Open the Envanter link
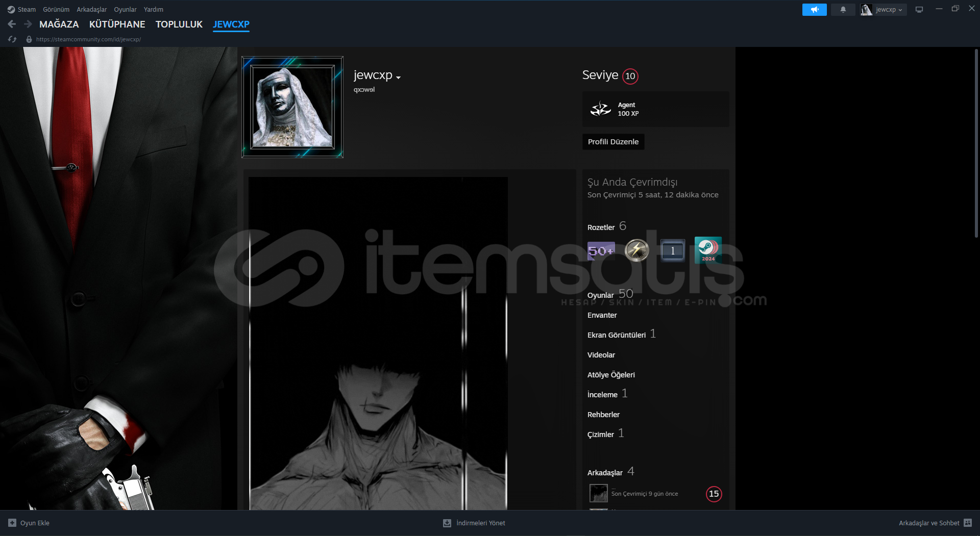Image resolution: width=980 pixels, height=536 pixels. (602, 315)
